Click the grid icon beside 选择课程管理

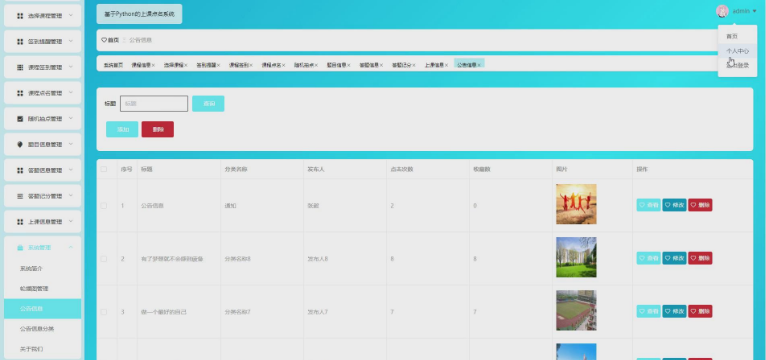click(20, 16)
